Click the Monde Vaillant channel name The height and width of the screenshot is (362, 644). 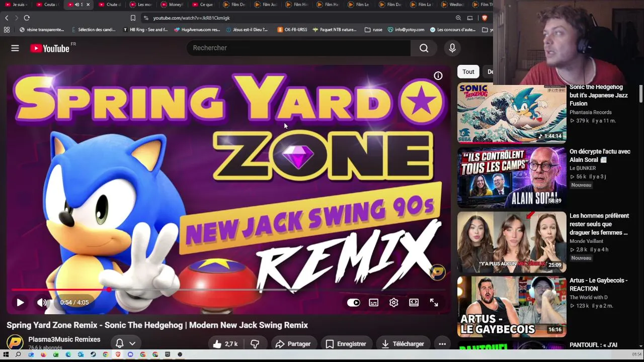(586, 241)
